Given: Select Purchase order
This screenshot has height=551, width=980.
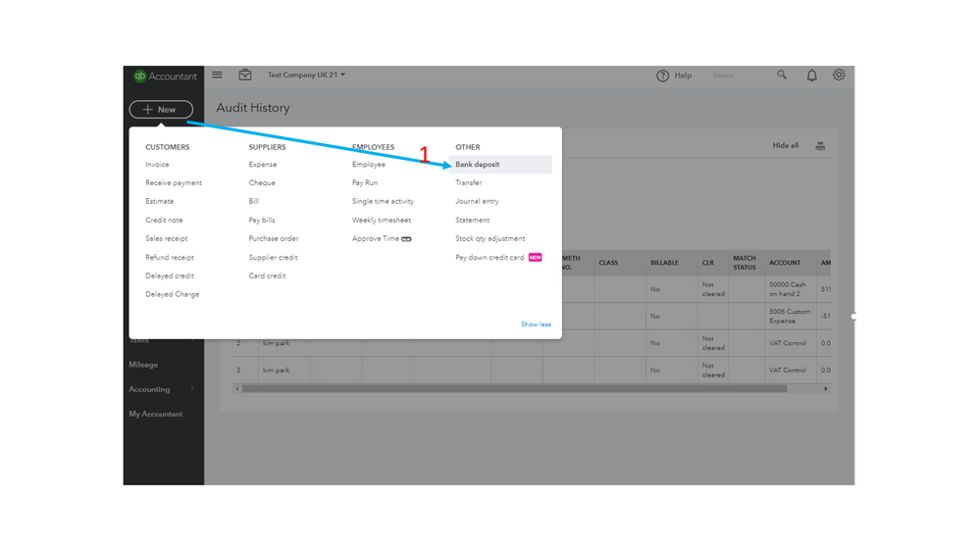Looking at the screenshot, I should (x=273, y=238).
